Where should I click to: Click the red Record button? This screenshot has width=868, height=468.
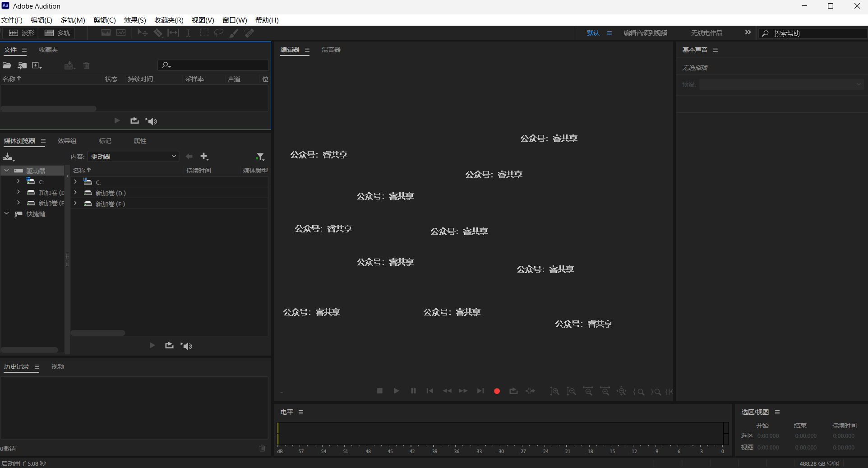pyautogui.click(x=497, y=391)
